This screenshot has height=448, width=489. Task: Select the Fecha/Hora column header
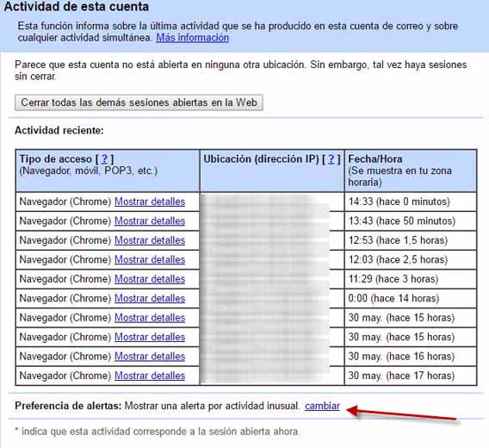[x=411, y=171]
